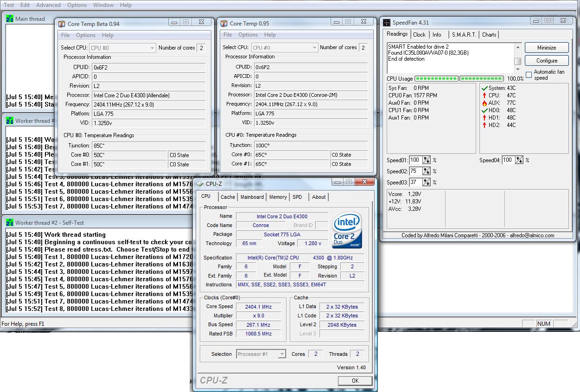Viewport: 580px width, 392px height.
Task: Click 'CPU0 Fan: 1577 RPM' reading
Action: coord(413,95)
